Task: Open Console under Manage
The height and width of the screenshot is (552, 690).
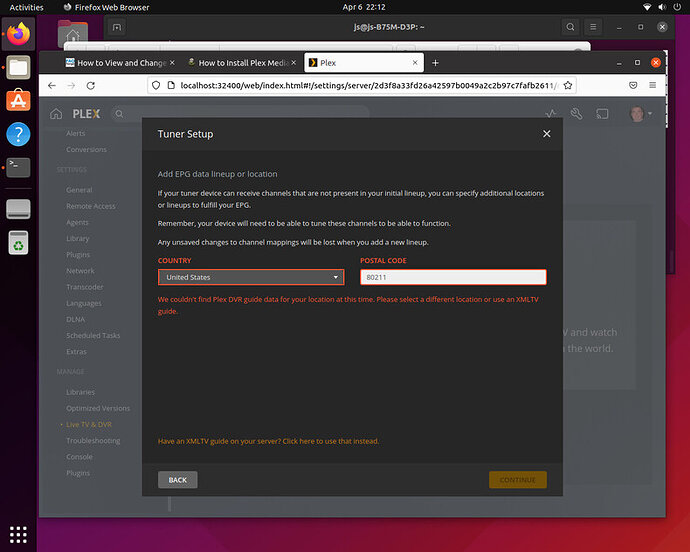Action: pyautogui.click(x=79, y=457)
